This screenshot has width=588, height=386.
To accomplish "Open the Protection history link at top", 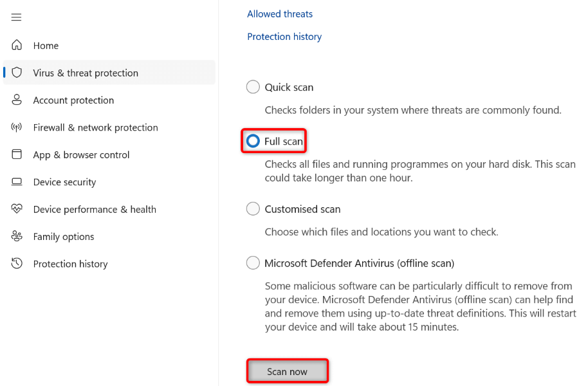I will [284, 37].
